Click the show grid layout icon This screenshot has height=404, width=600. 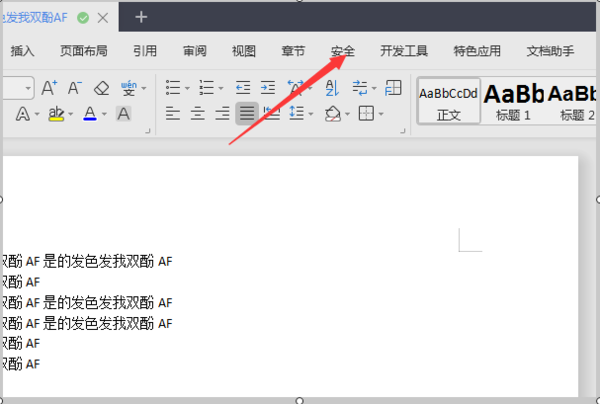[393, 88]
